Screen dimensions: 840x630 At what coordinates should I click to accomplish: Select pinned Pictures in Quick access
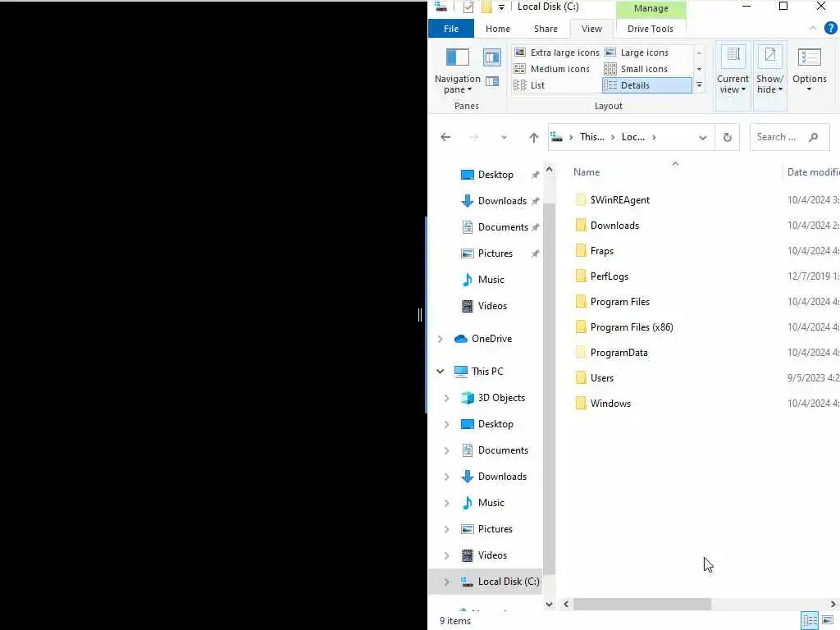coord(495,253)
